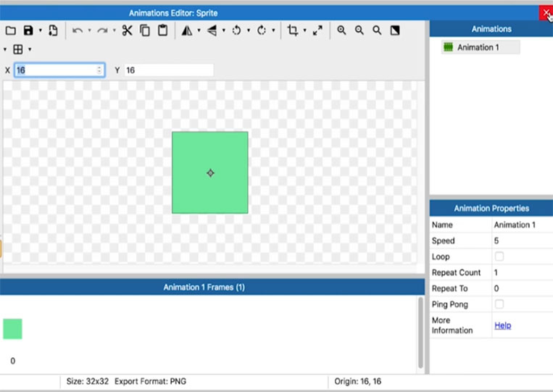Select the green frame 0 thumbnail

[12, 329]
